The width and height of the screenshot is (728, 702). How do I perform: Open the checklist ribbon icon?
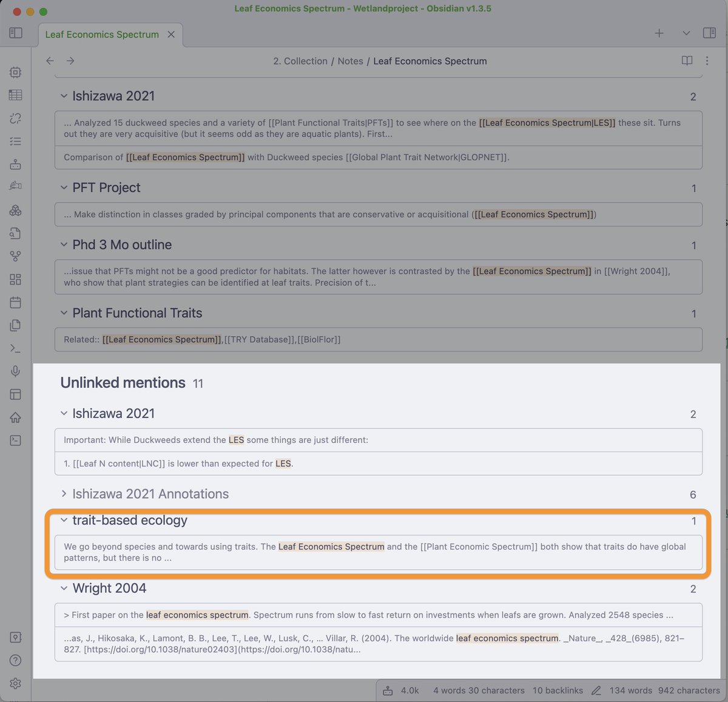pyautogui.click(x=16, y=141)
